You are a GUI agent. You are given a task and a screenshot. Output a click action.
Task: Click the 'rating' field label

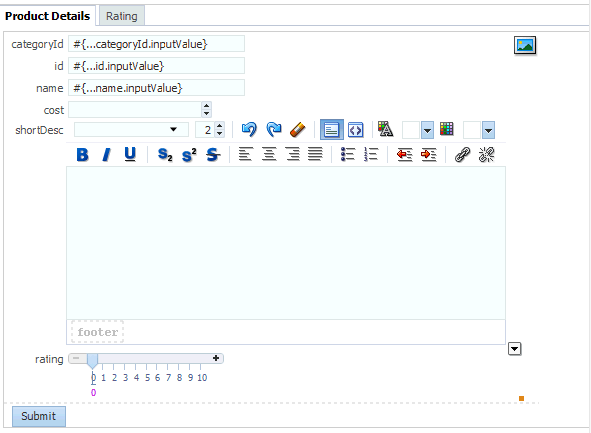click(x=49, y=359)
